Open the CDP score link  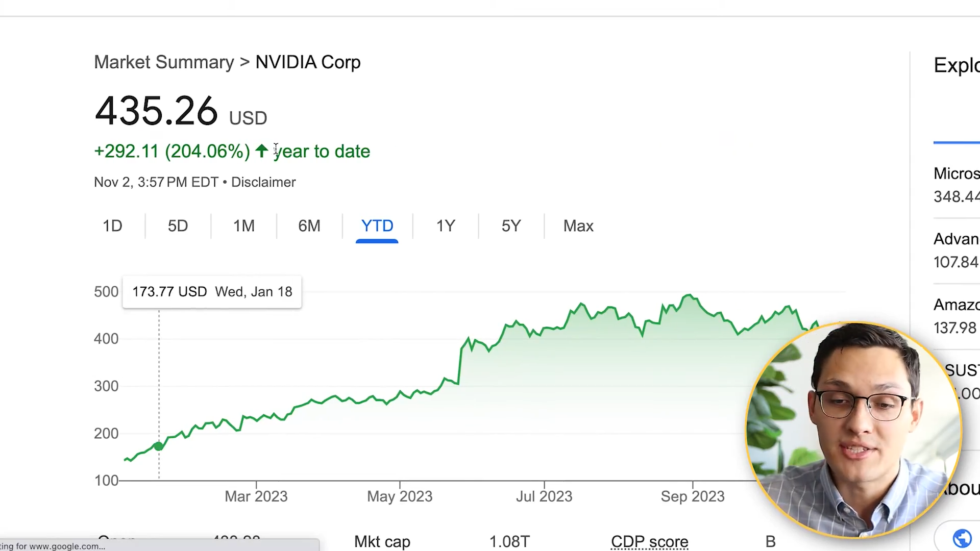tap(649, 541)
